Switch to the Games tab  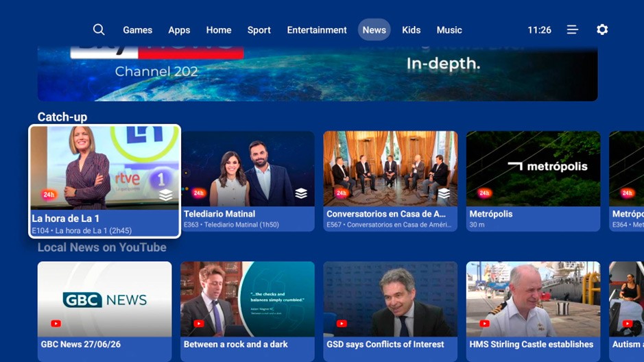[138, 30]
